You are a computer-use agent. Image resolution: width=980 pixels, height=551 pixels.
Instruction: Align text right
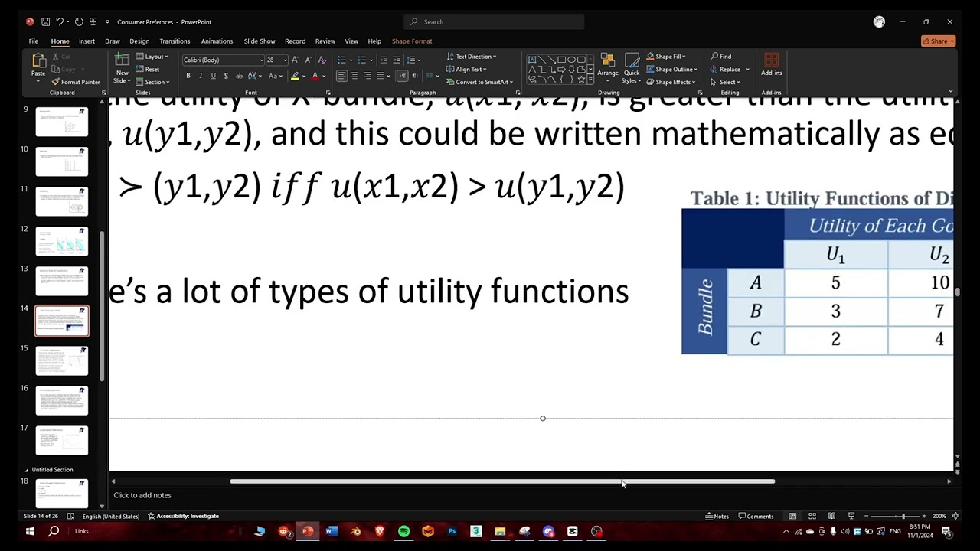click(367, 76)
